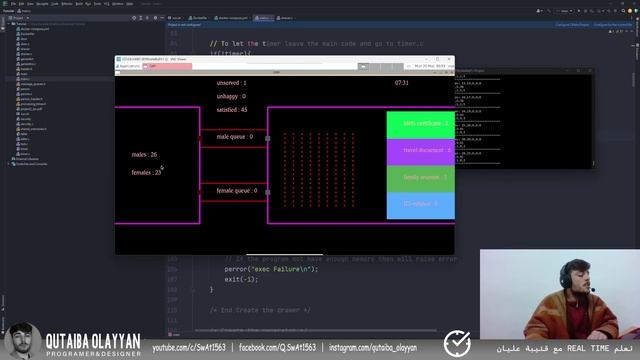Image resolution: width=640 pixels, height=360 pixels.
Task: Click the 'female queue : 0' label
Action: pyautogui.click(x=237, y=191)
